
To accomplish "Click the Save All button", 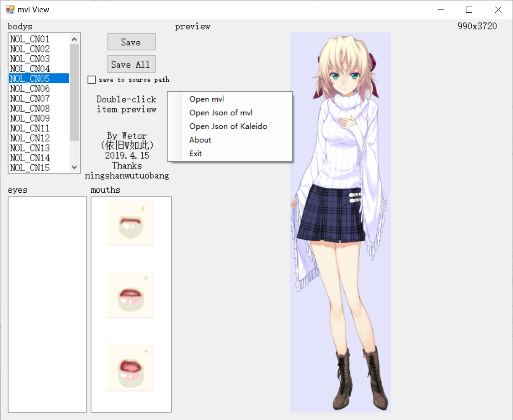I will coord(131,64).
